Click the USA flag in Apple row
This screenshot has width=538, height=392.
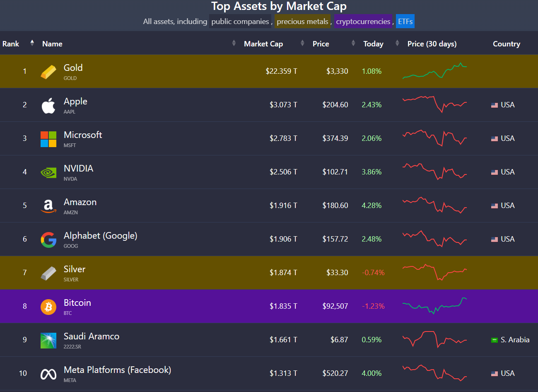coord(495,105)
